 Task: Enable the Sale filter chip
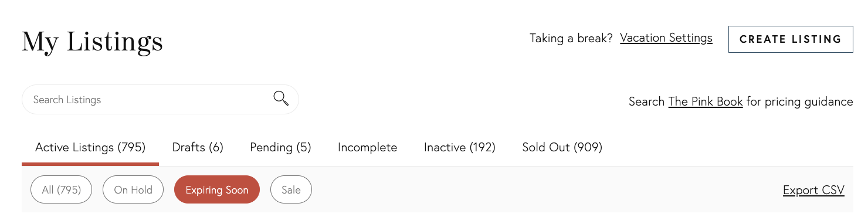(291, 189)
